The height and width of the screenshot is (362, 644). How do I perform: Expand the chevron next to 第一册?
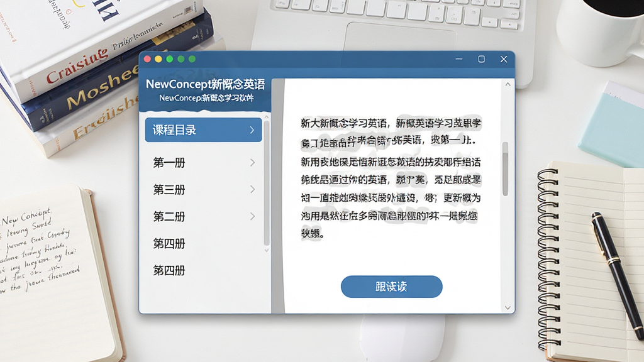pos(253,163)
